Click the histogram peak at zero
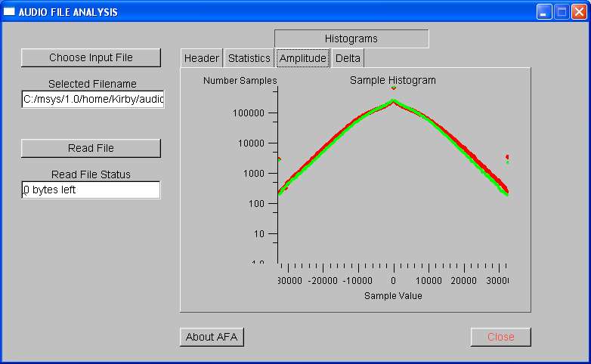The height and width of the screenshot is (364, 591). point(394,100)
